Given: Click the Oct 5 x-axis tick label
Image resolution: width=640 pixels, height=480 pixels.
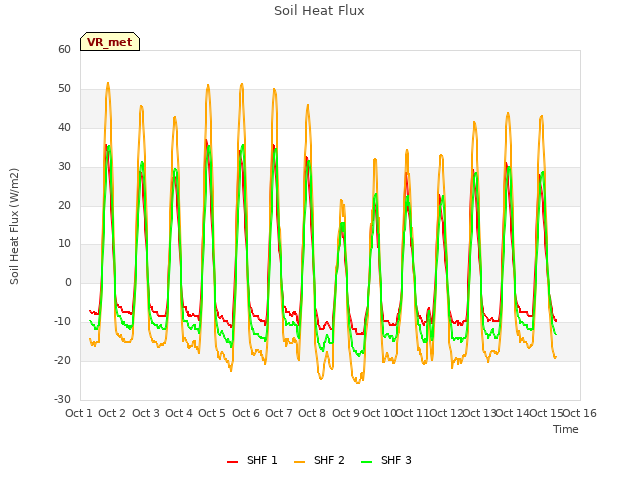Looking at the screenshot, I should (x=212, y=413).
